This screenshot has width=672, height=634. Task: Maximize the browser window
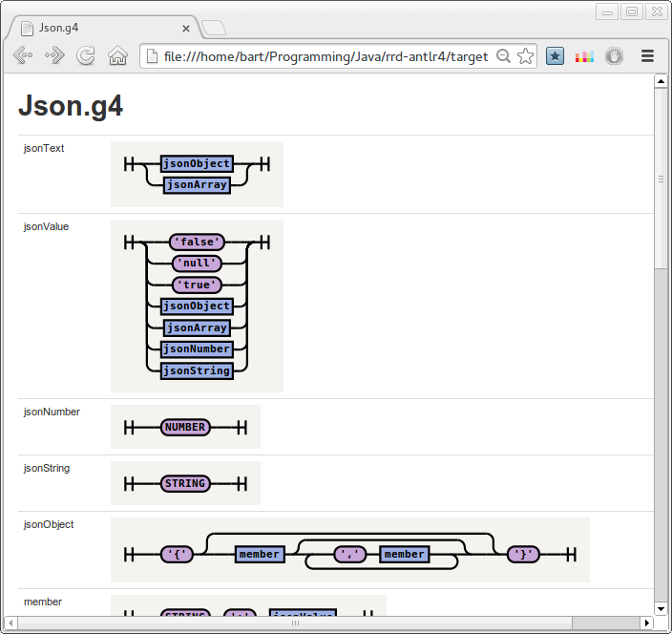(x=632, y=11)
